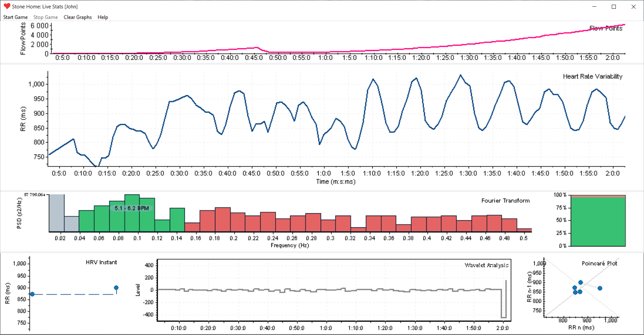
Task: Open the Start Game menu
Action: click(15, 17)
